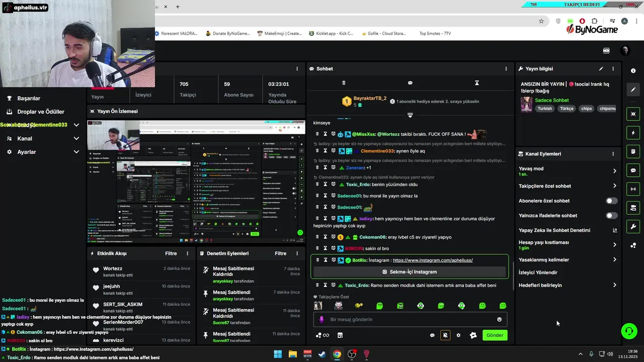Viewport: 644px width, 362px height.
Task: Bookmark this page with star icon
Action: (x=541, y=21)
